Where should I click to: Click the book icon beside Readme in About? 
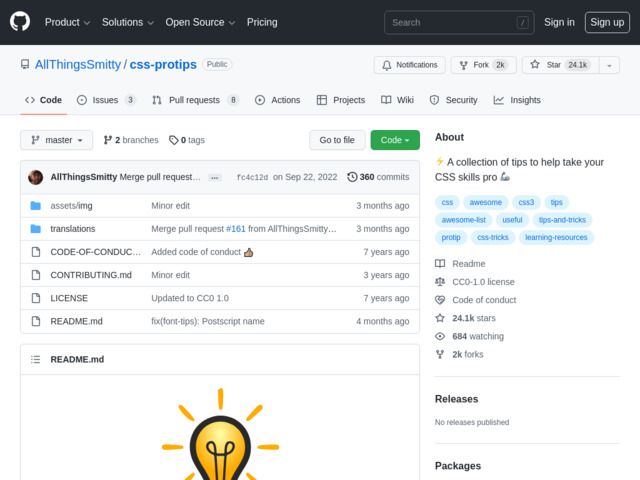pos(440,264)
